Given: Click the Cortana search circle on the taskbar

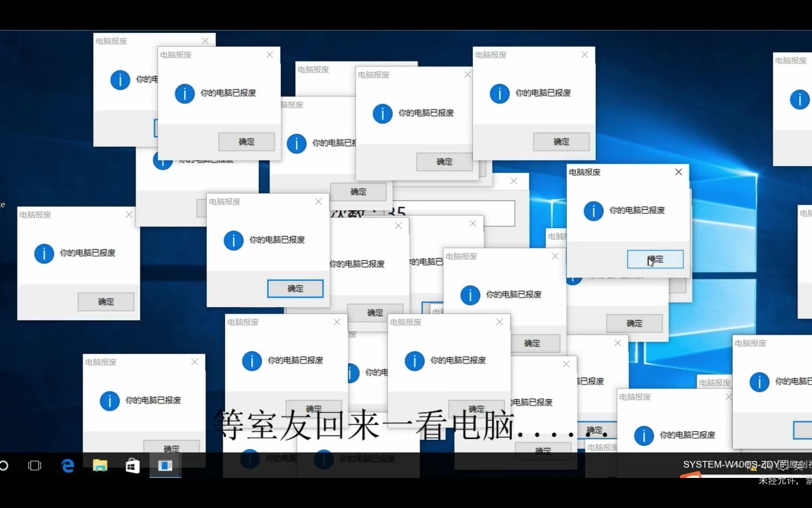Looking at the screenshot, I should pyautogui.click(x=5, y=466).
